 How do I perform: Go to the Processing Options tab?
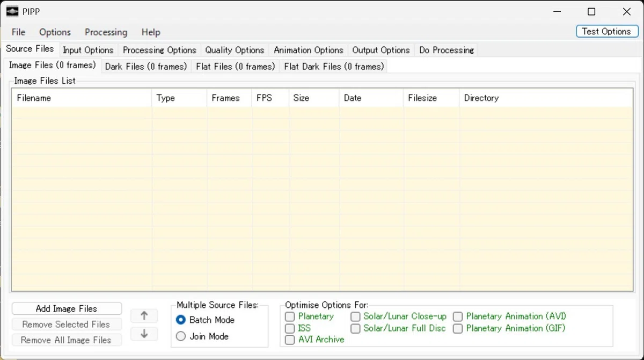pos(159,50)
